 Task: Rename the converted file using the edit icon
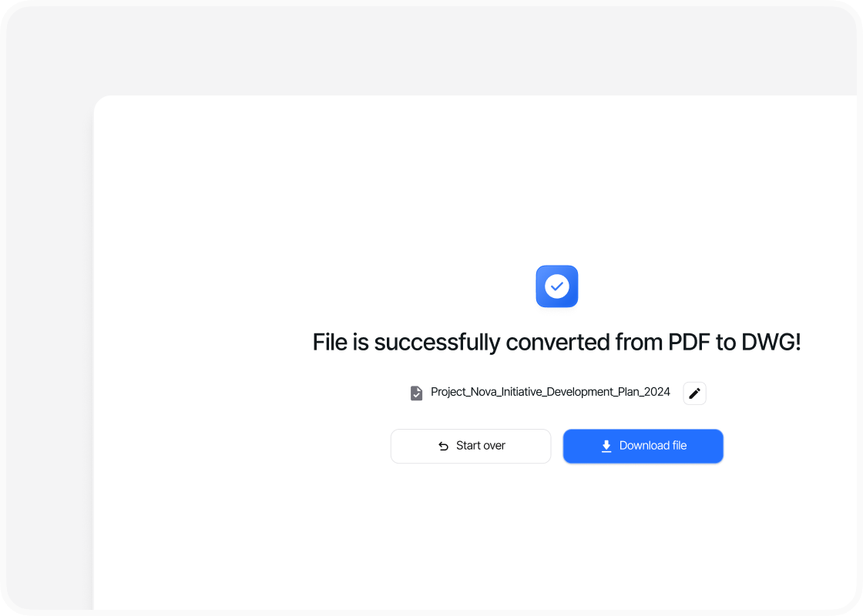pyautogui.click(x=694, y=393)
